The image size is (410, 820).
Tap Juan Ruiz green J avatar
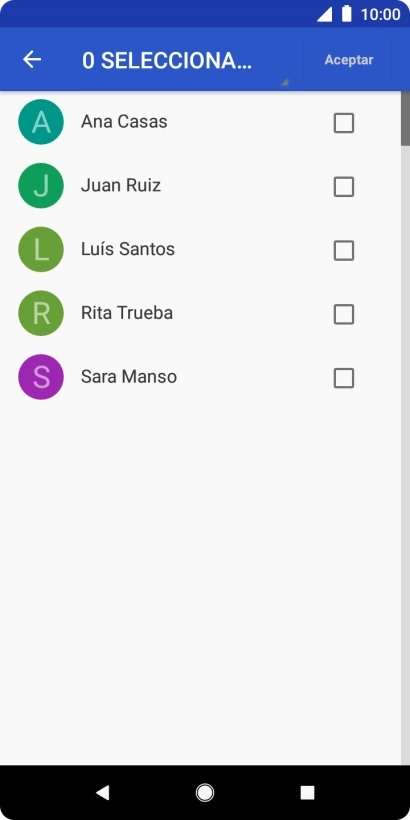41,186
